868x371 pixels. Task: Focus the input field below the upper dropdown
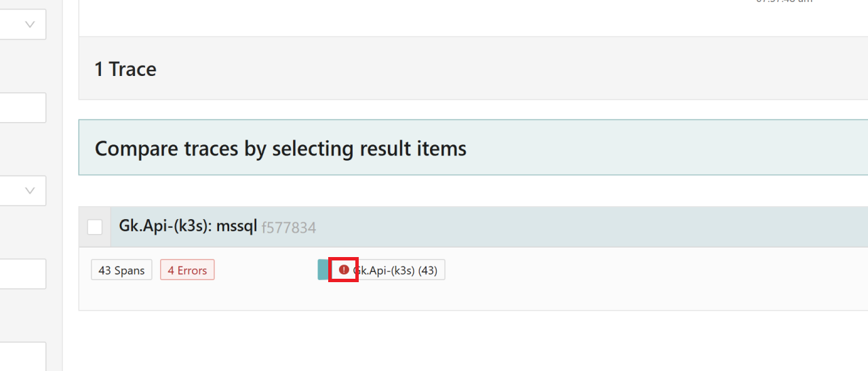[22, 108]
